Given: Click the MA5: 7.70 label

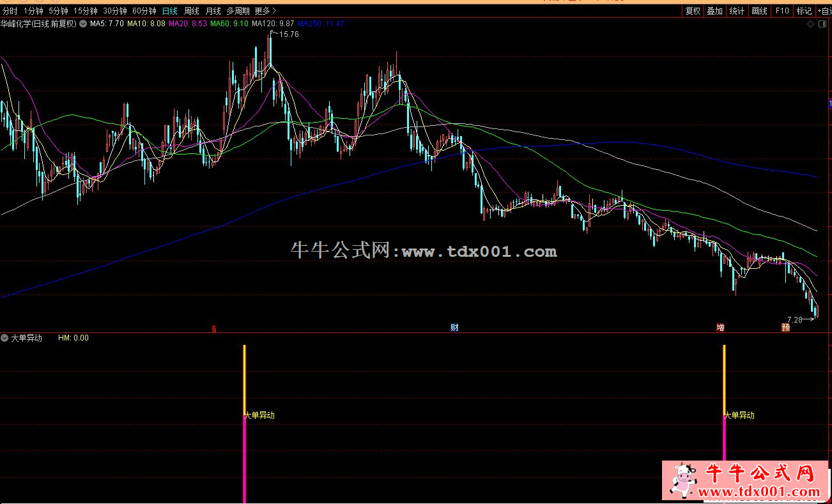Looking at the screenshot, I should pos(107,24).
